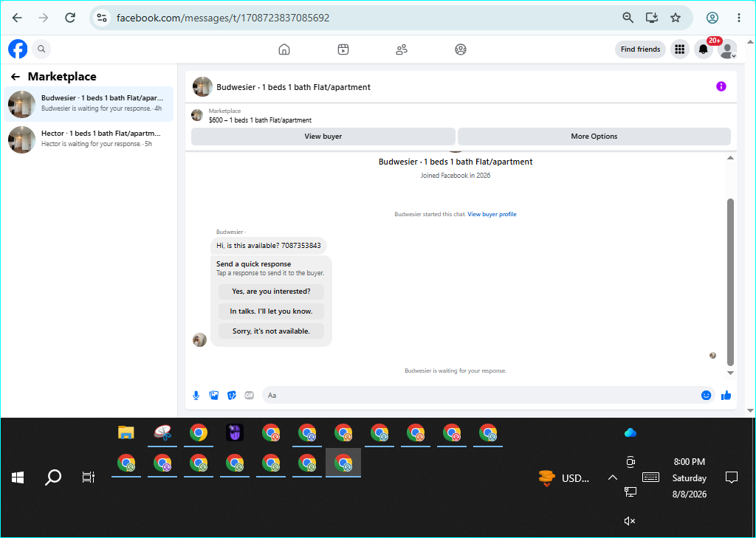
Task: Attach a file with photo icon
Action: coord(214,396)
